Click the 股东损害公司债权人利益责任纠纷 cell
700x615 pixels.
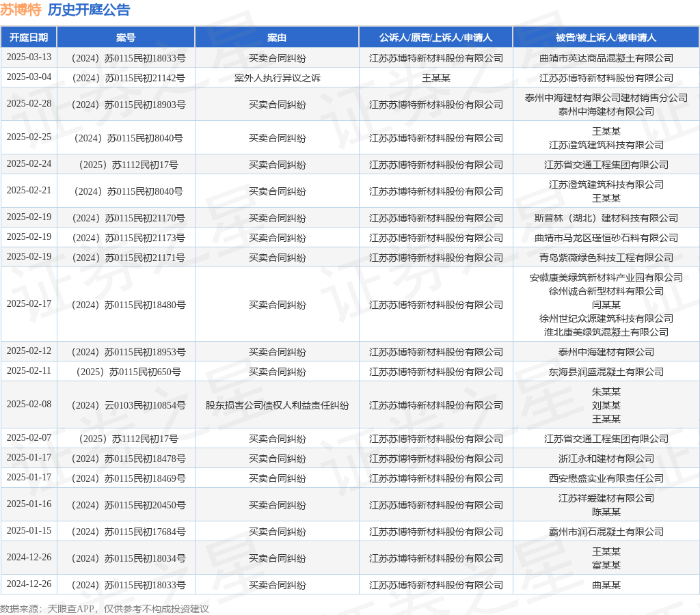(x=278, y=405)
